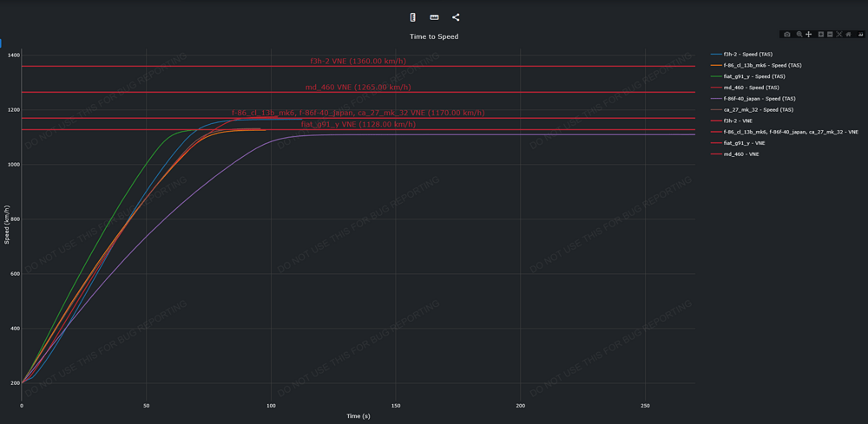Click the 'Speed (km/h)' y-axis label
868x424 pixels.
(x=7, y=225)
